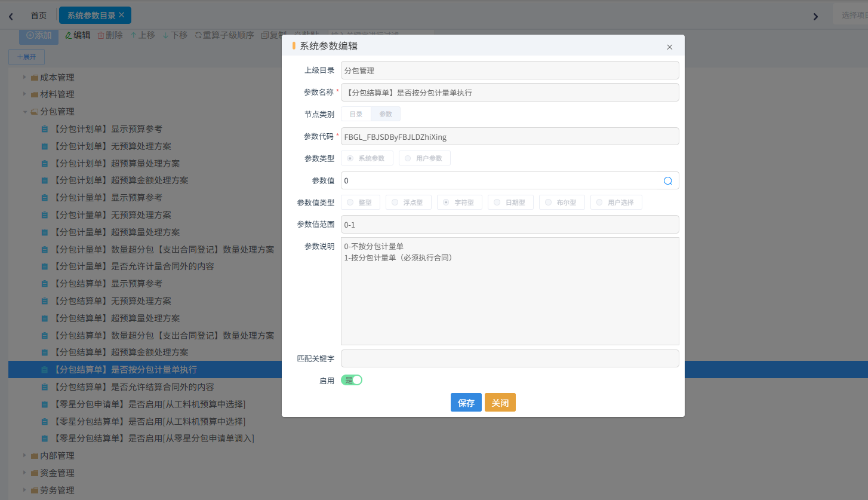
Task: Click document icon beside 【分包计量单】无预算处理方案
Action: coord(45,215)
